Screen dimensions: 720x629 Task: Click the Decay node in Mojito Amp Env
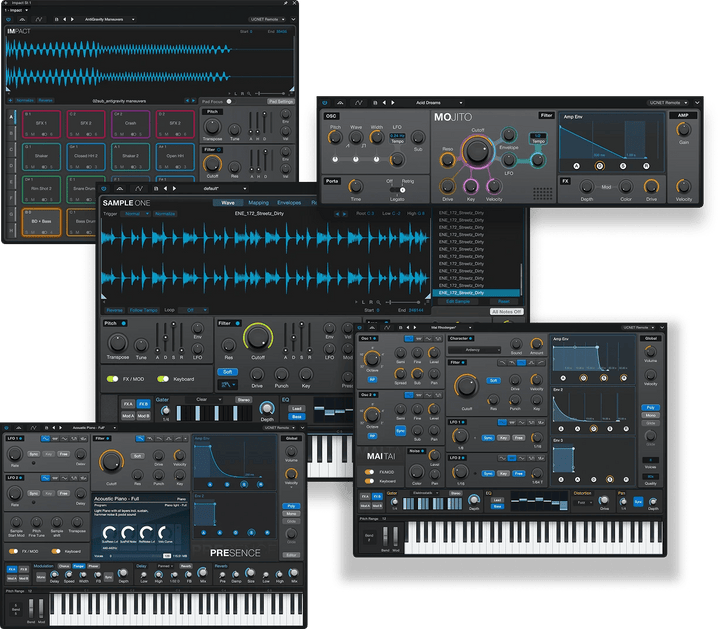599,166
